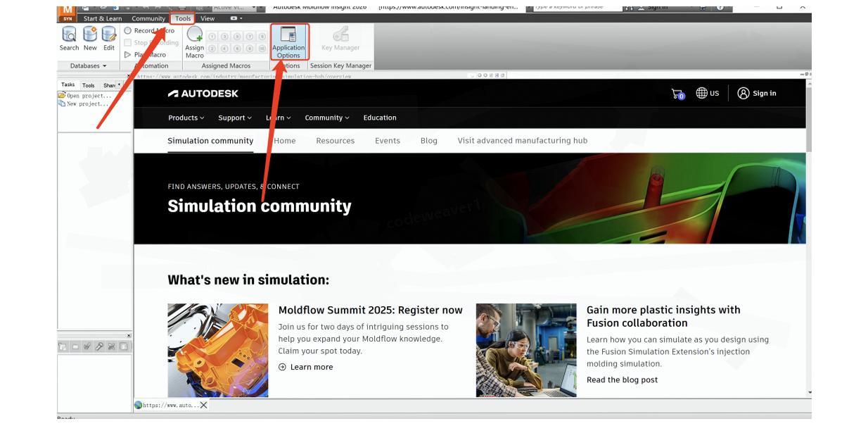Click Read the blog post
Screen dimensions: 868x426
[623, 380]
